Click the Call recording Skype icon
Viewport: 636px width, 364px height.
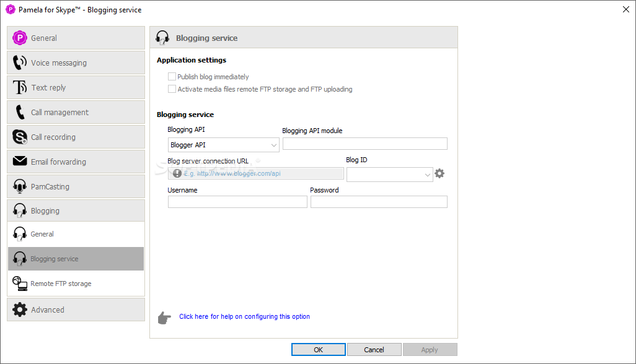point(19,137)
